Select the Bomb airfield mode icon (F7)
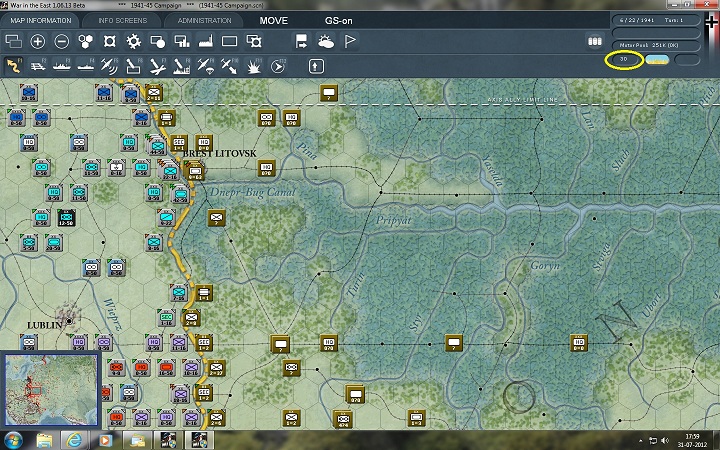The image size is (720, 450). [158, 67]
